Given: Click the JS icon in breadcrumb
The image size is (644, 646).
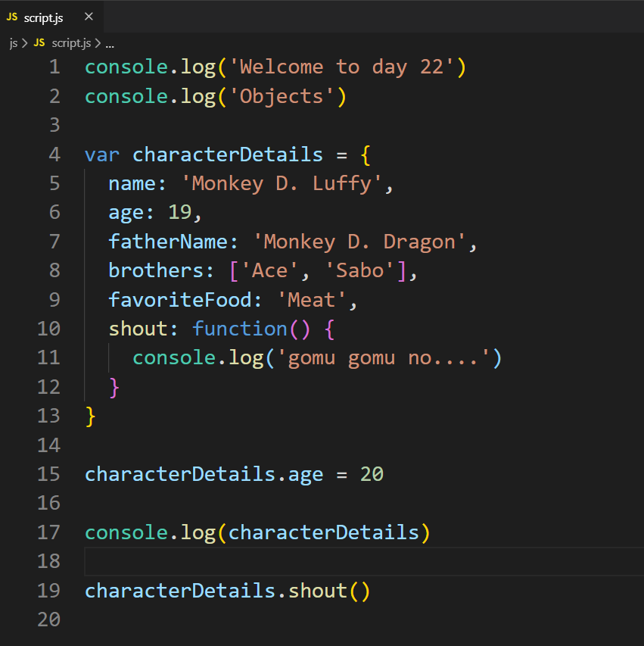Looking at the screenshot, I should 39,42.
